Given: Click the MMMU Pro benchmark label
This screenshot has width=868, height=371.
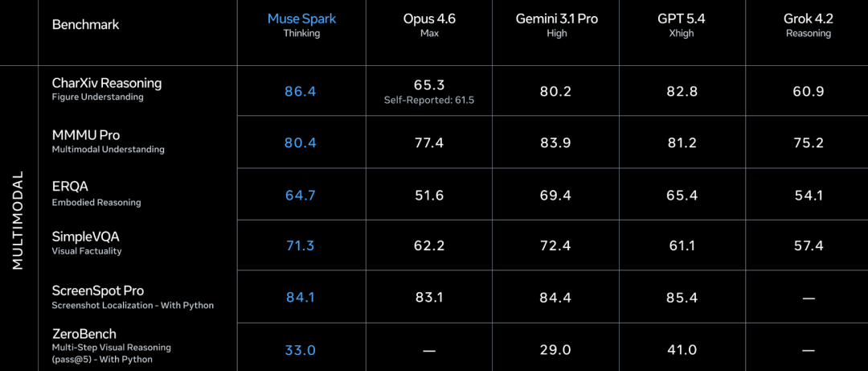Looking at the screenshot, I should (x=108, y=142).
